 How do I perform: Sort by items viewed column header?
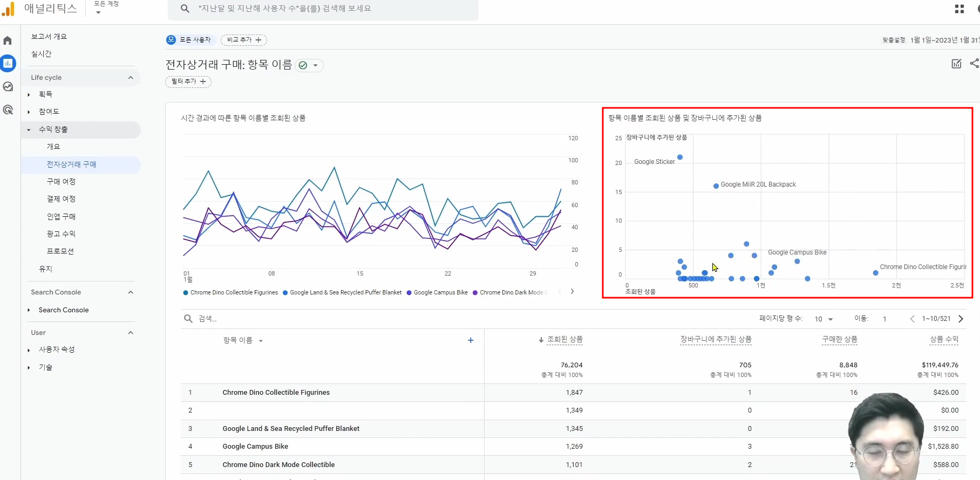pos(565,339)
